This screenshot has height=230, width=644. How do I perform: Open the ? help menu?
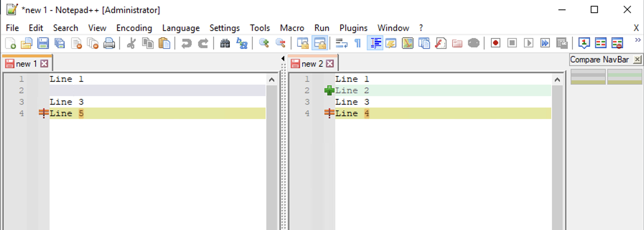coord(421,28)
